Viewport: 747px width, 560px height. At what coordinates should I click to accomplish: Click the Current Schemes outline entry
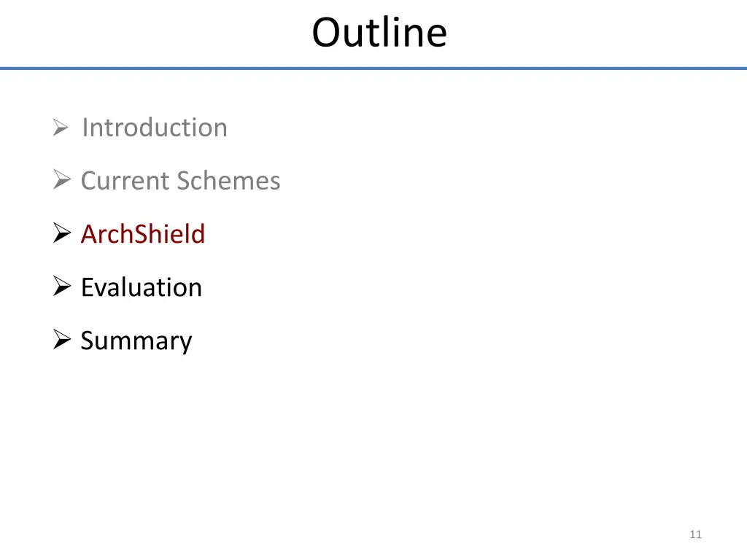click(x=181, y=181)
